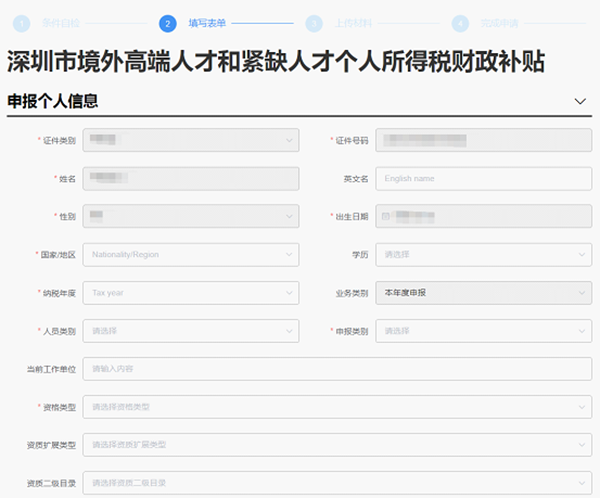Click calendar icon in 出生日期 field
The image size is (600, 498).
point(386,216)
